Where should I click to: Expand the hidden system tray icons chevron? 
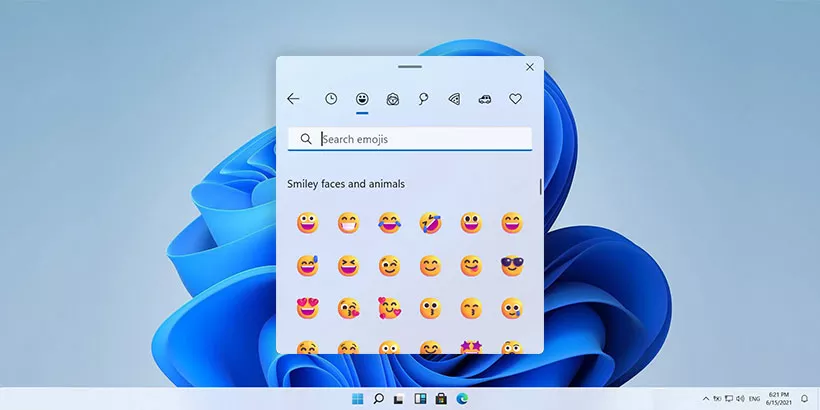pos(706,398)
